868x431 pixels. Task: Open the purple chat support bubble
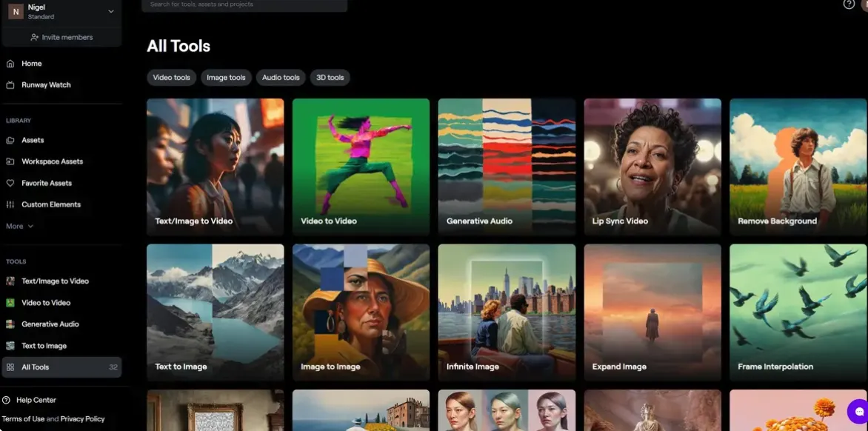[858, 412]
